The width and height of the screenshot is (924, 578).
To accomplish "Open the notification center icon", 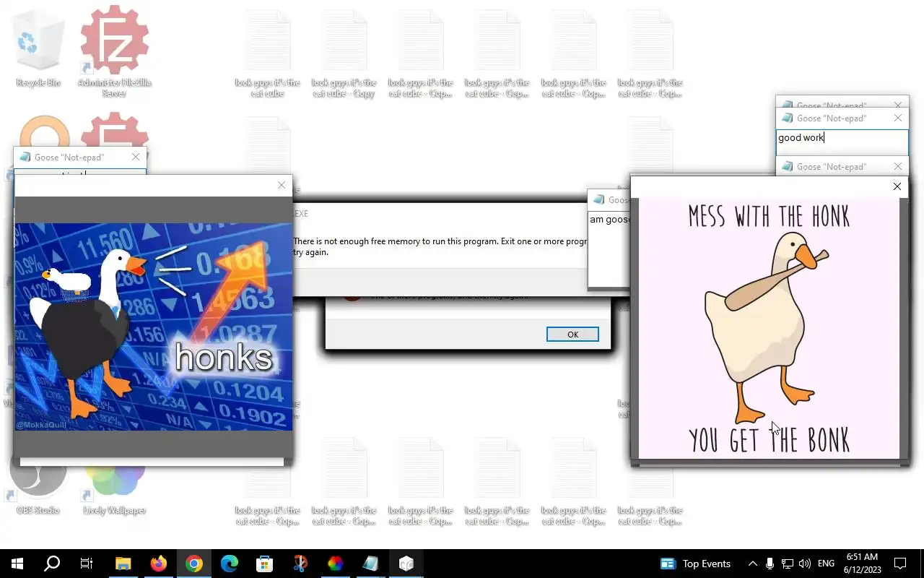I will coord(900,564).
